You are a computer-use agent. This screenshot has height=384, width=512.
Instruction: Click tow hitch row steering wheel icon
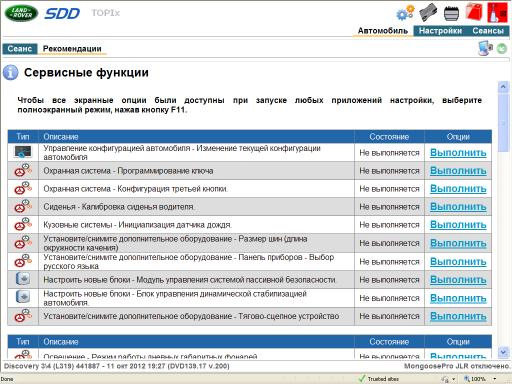23,316
